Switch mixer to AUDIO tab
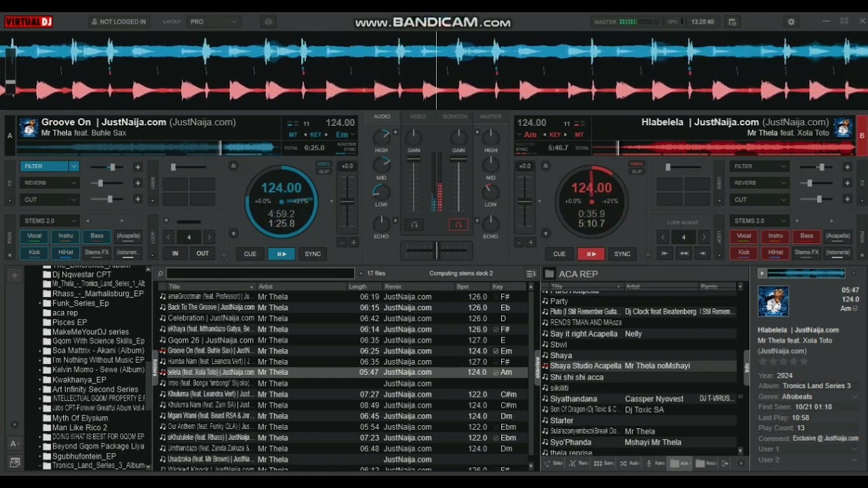The height and width of the screenshot is (488, 868). (x=382, y=117)
